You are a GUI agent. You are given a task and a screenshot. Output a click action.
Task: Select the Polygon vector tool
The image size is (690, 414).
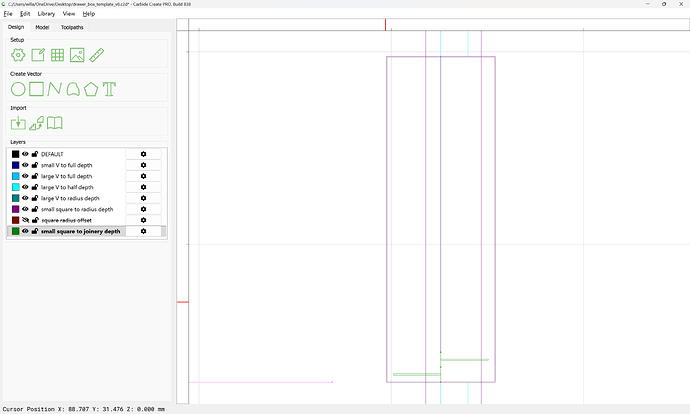[91, 89]
